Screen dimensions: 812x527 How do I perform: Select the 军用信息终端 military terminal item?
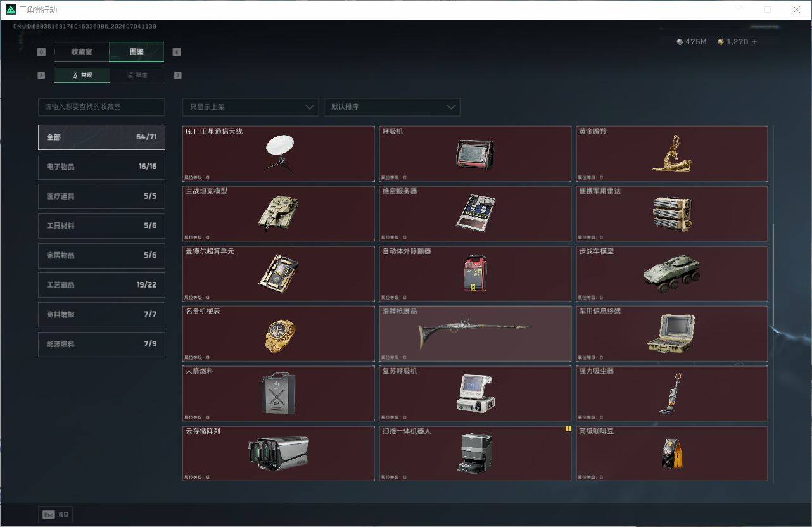point(671,334)
